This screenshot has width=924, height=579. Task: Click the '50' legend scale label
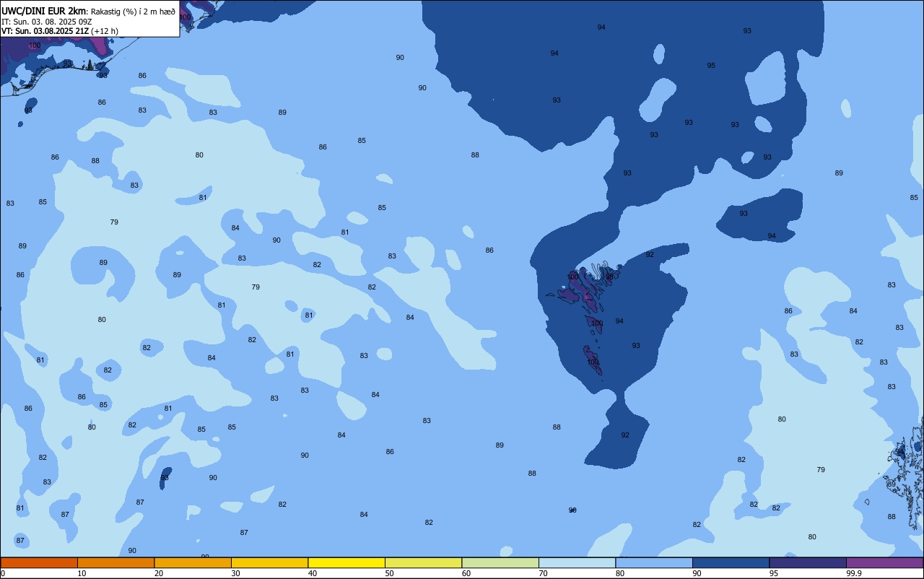389,573
